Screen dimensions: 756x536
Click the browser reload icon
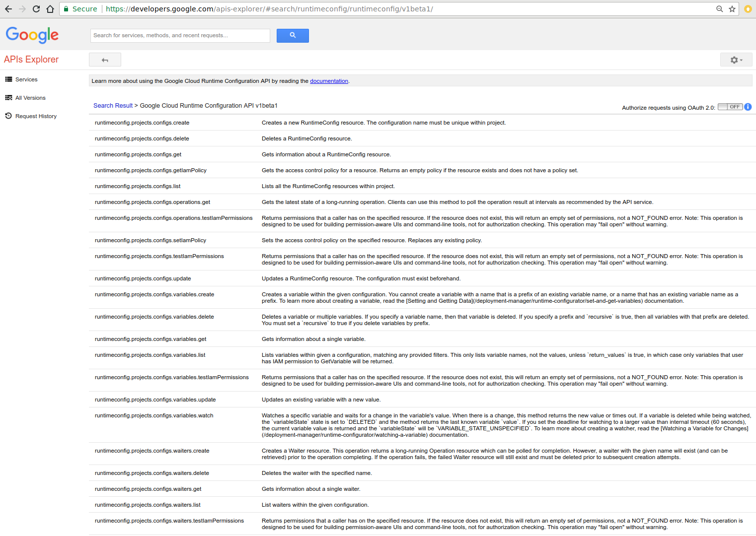(35, 8)
